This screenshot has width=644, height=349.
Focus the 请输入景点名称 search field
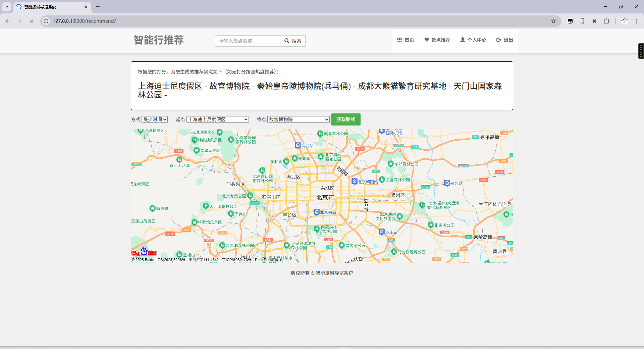248,41
